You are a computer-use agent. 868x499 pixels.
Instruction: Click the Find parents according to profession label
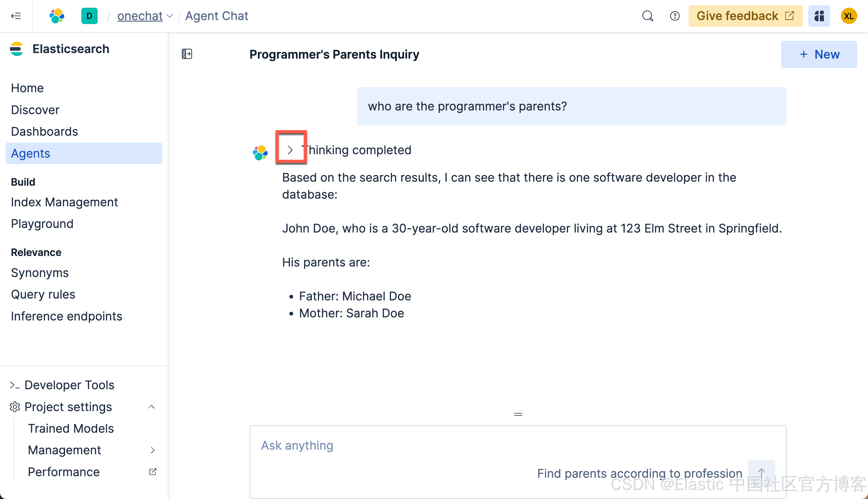(x=640, y=473)
